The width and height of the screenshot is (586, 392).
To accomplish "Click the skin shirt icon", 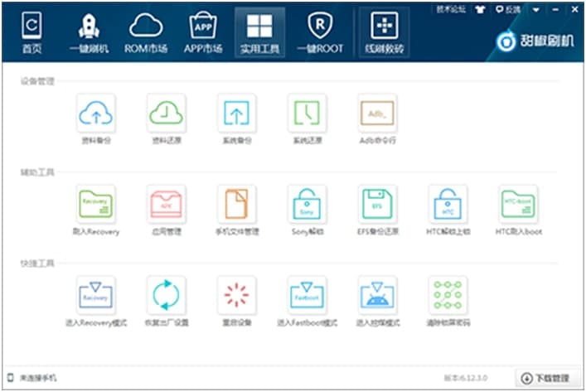I will 480,9.
